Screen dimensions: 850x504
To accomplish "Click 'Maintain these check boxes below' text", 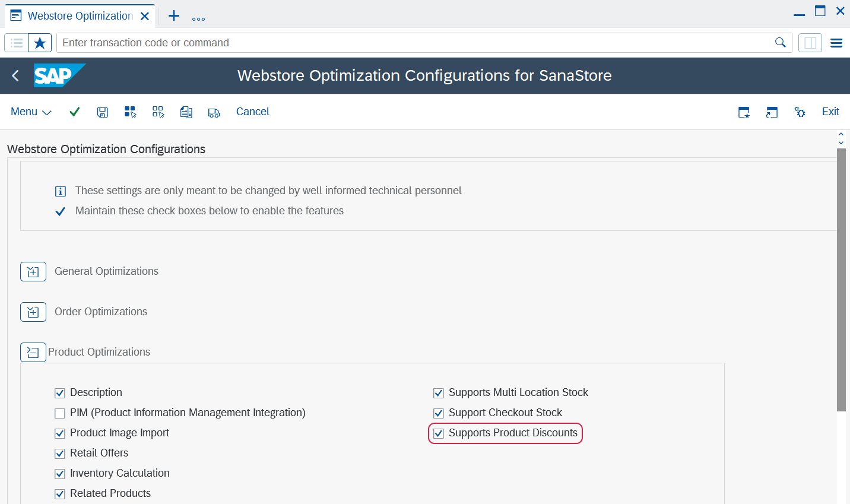I will point(210,211).
